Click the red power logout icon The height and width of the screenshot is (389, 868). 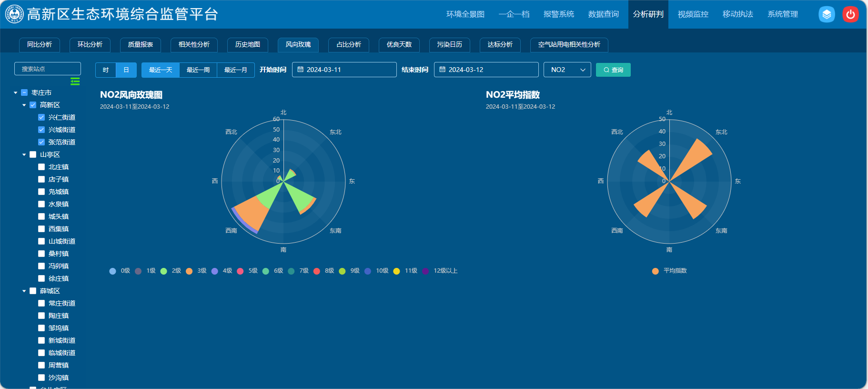(850, 14)
